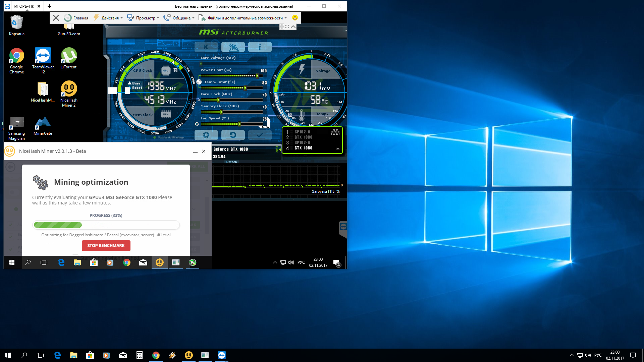This screenshot has height=362, width=644.
Task: Open NiceHash Miner in remote taskbar
Action: click(160, 262)
